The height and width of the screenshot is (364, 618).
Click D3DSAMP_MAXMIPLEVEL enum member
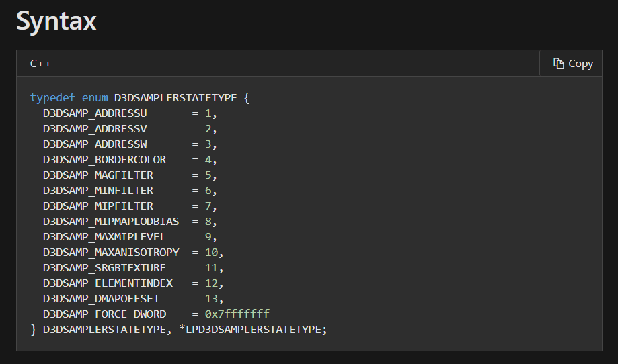click(x=104, y=237)
